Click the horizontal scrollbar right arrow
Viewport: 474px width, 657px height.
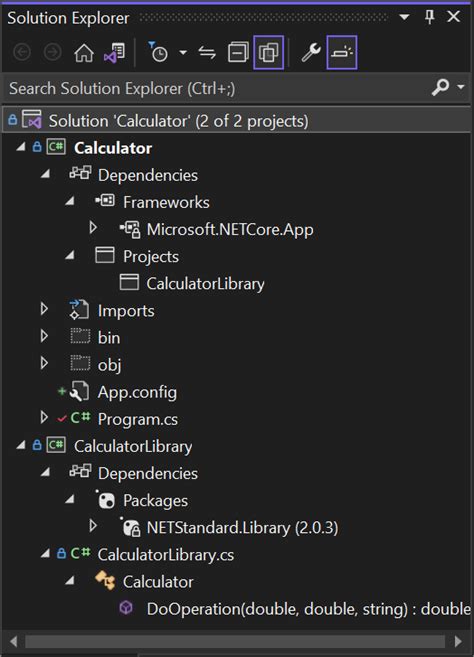(458, 641)
